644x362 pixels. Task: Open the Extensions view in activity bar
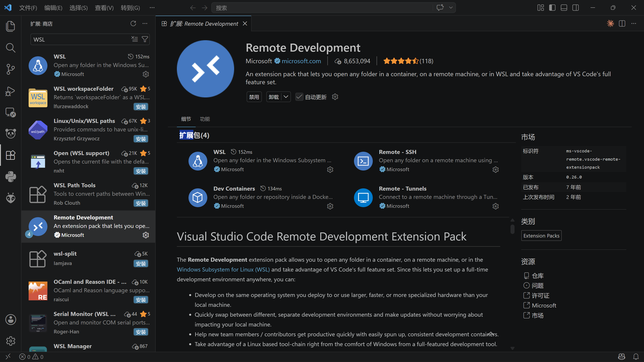coord(11,155)
